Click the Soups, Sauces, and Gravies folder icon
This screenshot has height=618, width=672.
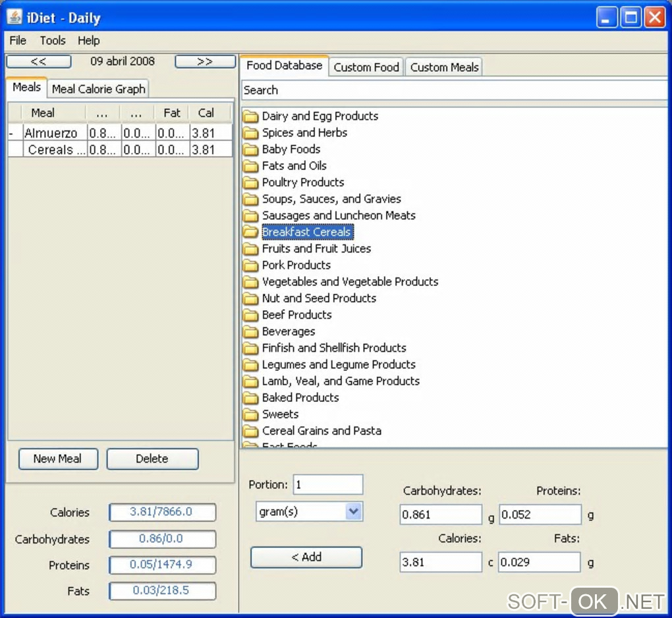pyautogui.click(x=251, y=199)
